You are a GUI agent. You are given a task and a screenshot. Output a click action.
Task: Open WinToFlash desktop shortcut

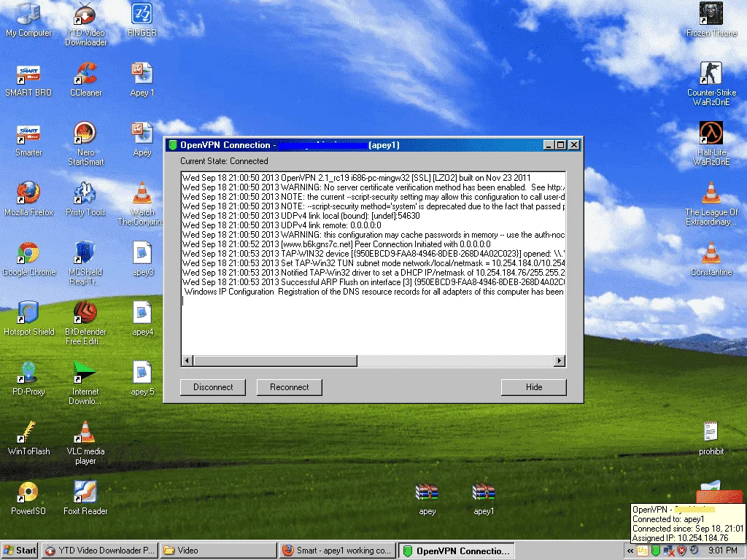[x=28, y=438]
